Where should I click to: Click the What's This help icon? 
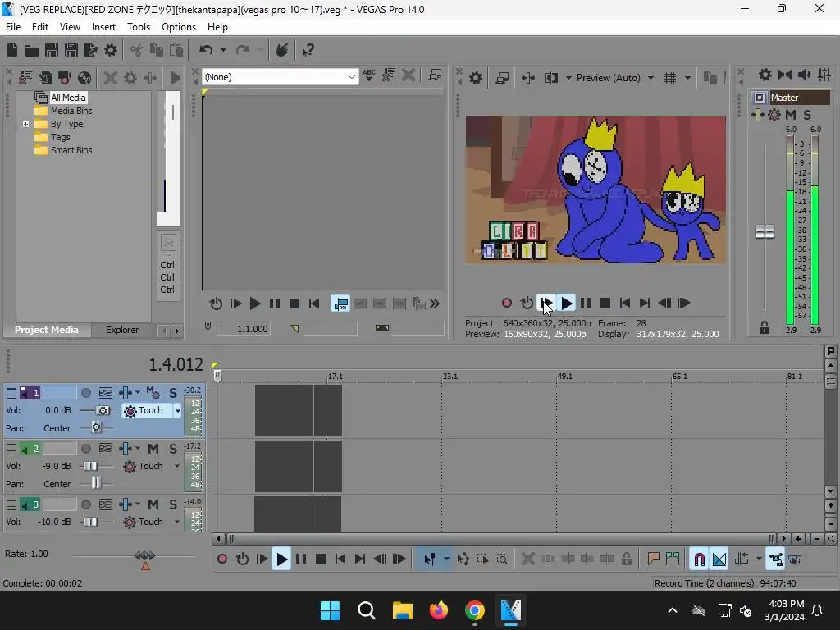click(x=308, y=50)
